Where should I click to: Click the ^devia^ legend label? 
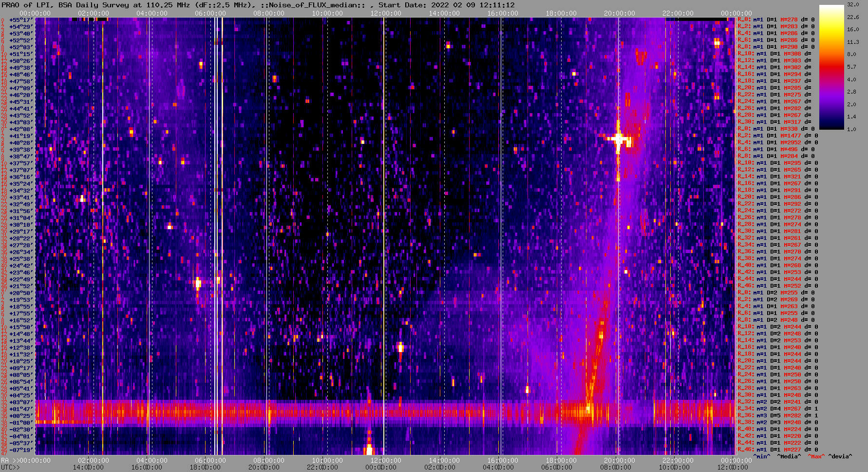coord(840,456)
